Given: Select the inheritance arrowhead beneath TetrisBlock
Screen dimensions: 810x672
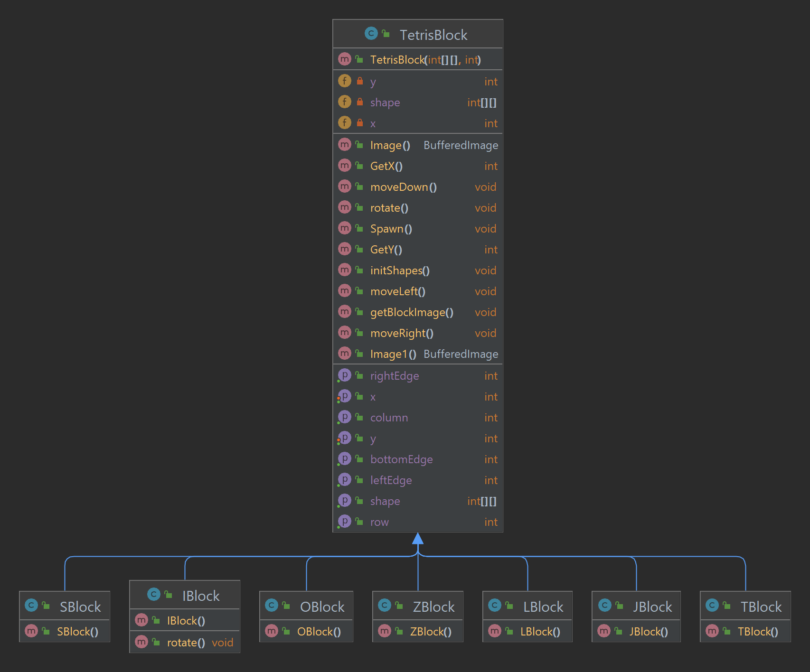Looking at the screenshot, I should 418,538.
